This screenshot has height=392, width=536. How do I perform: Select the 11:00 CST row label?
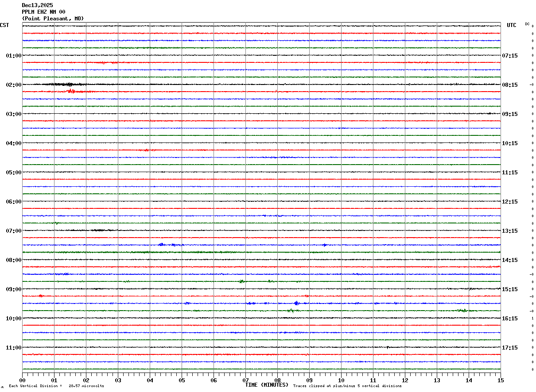[x=13, y=348]
